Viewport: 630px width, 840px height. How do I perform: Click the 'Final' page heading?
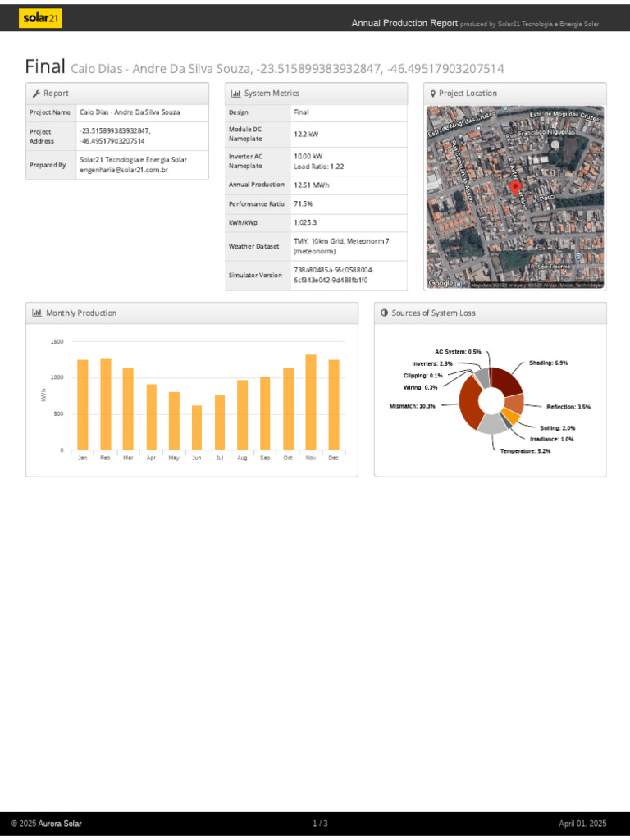(45, 67)
